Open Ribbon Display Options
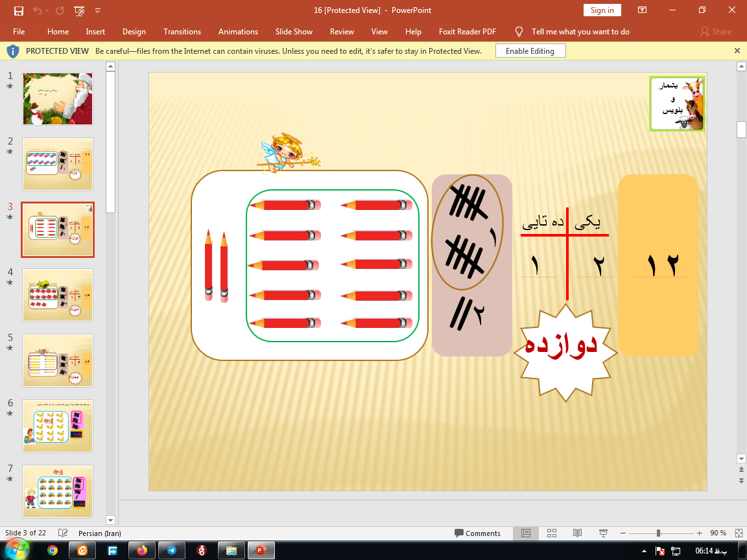Screen dimensions: 747x560 [642, 10]
